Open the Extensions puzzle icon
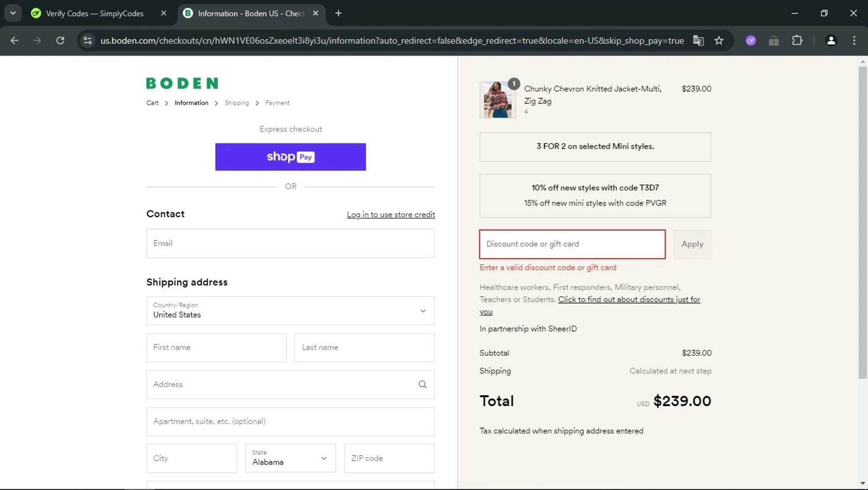This screenshot has width=868, height=490. [x=797, y=40]
